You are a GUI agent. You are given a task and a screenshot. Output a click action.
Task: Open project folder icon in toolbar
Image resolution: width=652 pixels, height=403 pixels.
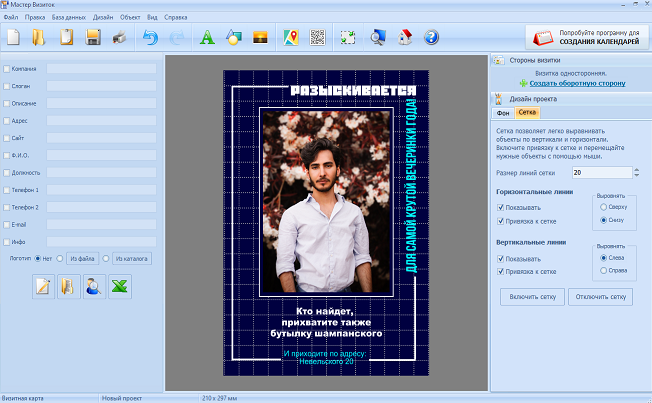point(39,37)
